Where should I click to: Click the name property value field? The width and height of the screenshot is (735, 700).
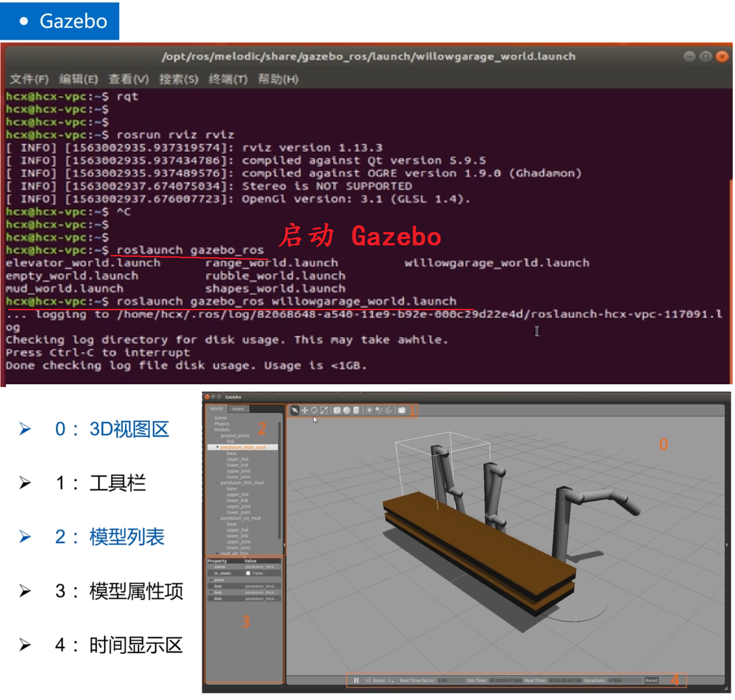point(262,567)
